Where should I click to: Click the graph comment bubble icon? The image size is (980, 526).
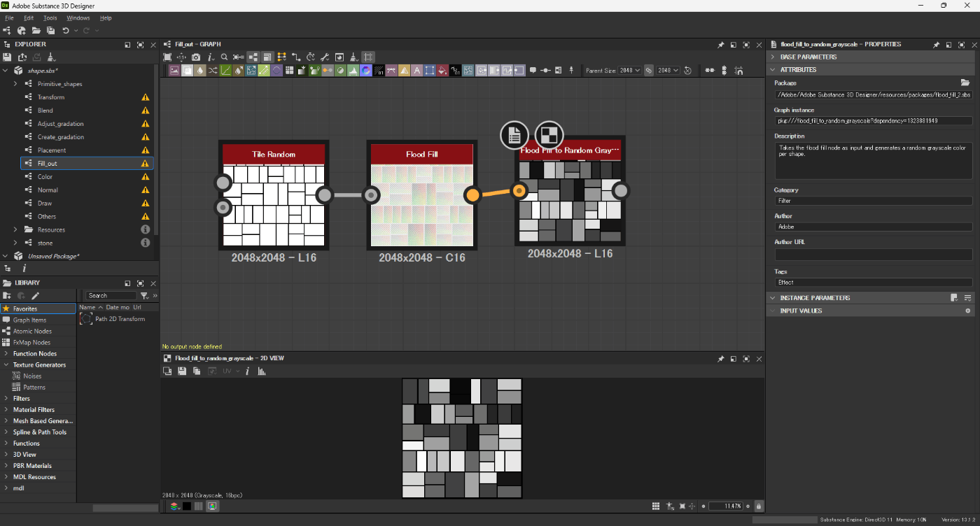pos(533,70)
